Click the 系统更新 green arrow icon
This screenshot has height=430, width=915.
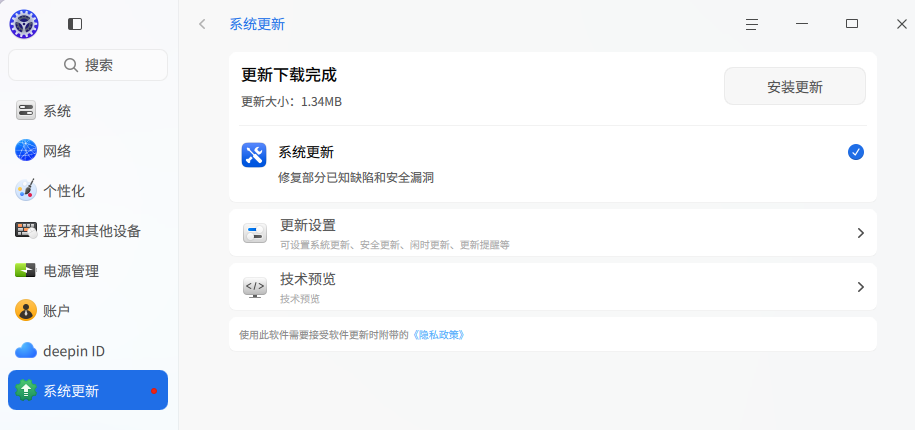(x=26, y=390)
